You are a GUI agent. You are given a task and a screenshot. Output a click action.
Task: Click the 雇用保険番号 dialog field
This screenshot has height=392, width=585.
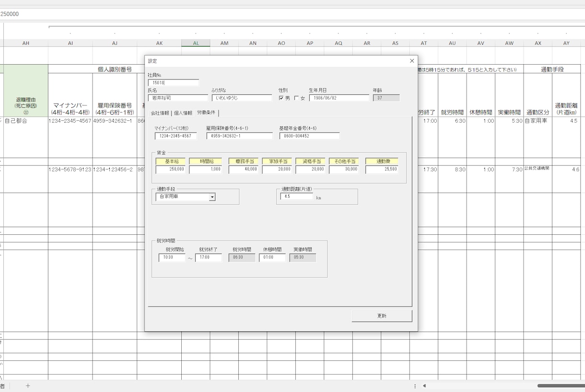click(x=240, y=136)
